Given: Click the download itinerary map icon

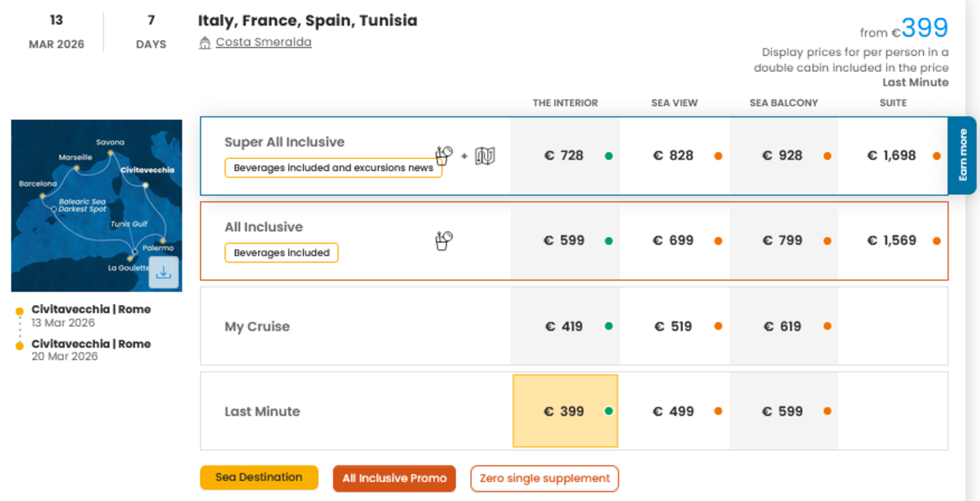Looking at the screenshot, I should [x=163, y=273].
